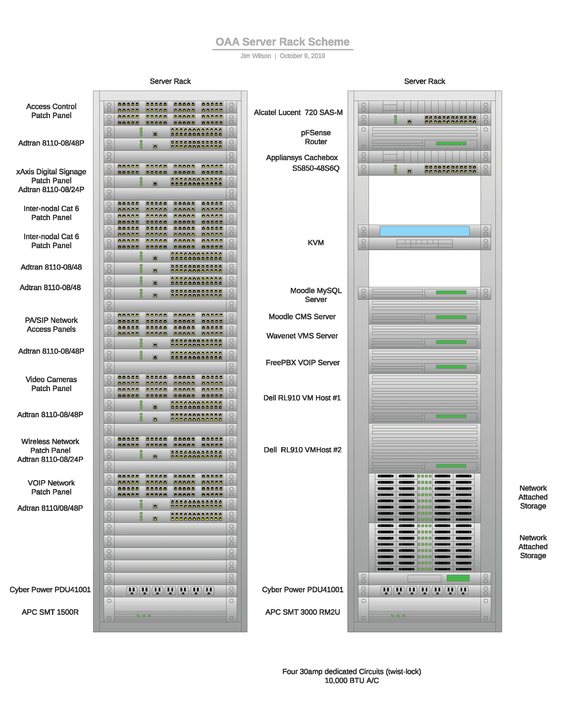Viewport: 563px width, 728px height.
Task: Click the right Server Rack heading
Action: [425, 81]
